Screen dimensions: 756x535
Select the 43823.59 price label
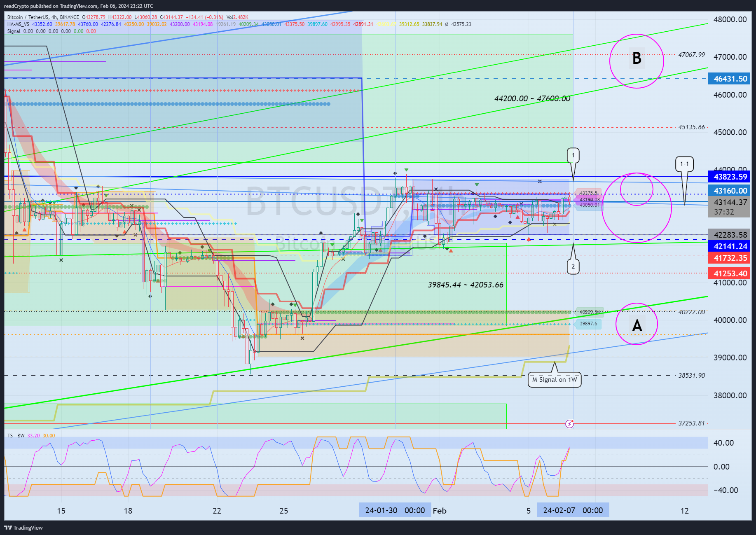(x=730, y=177)
